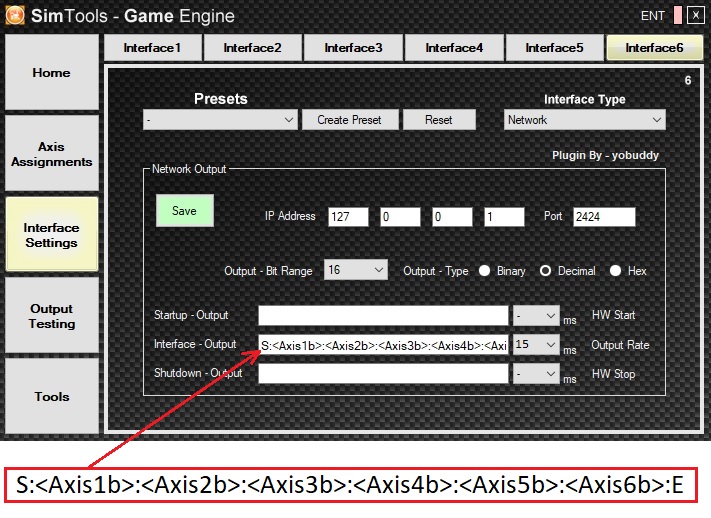Click the first IP Address field containing 127

[x=348, y=217]
